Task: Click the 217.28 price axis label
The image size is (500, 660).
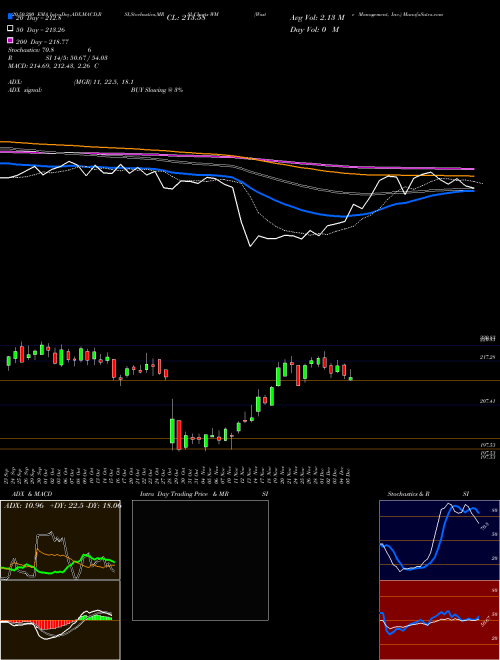Action: click(x=487, y=357)
